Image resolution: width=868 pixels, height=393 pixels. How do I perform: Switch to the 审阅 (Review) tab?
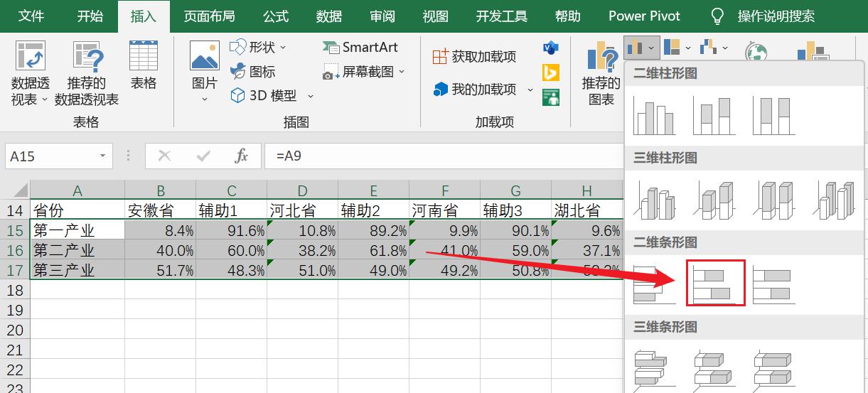click(382, 16)
